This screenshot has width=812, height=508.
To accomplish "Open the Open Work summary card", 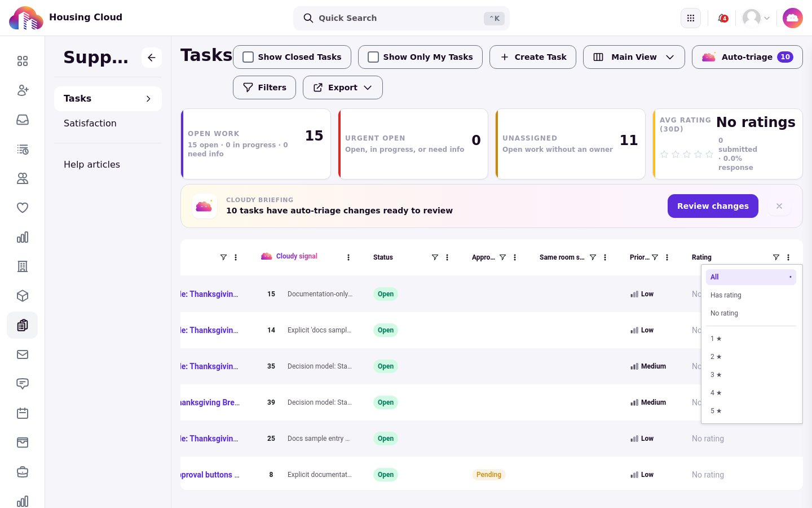I will tap(255, 144).
